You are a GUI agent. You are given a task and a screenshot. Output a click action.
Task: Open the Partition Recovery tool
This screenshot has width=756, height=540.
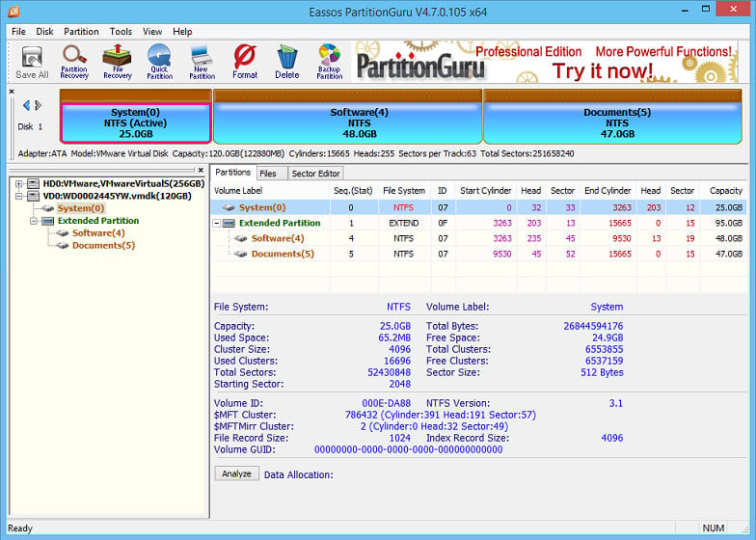tap(74, 62)
